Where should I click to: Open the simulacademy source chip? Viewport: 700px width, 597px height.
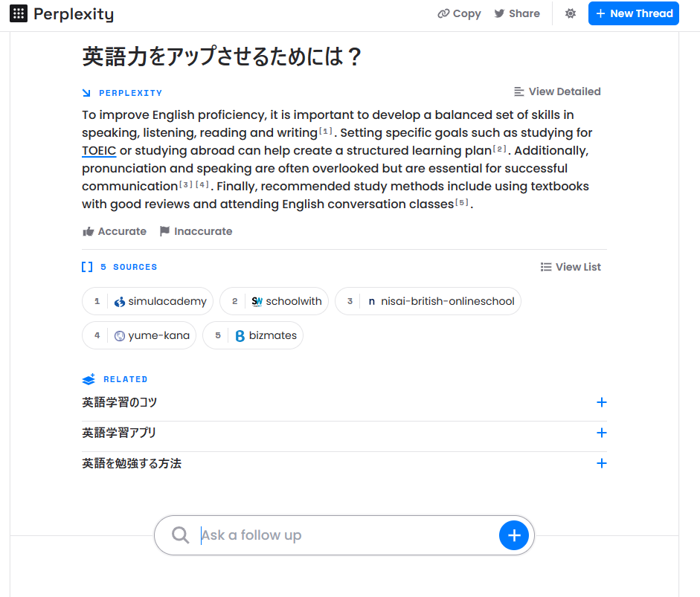coord(148,301)
